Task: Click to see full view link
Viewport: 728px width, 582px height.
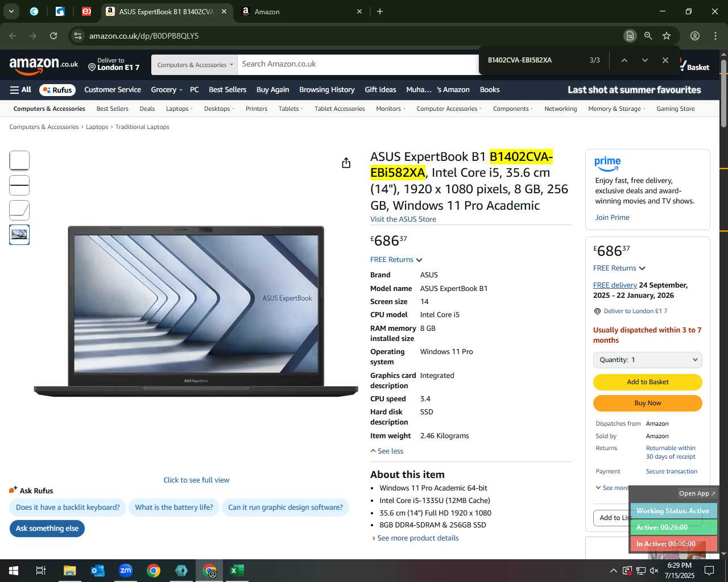Action: pyautogui.click(x=196, y=480)
